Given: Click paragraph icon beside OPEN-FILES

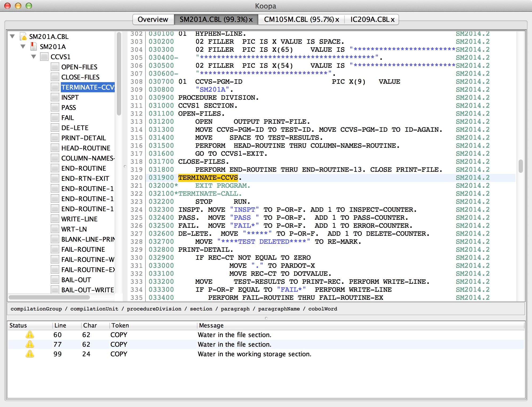Looking at the screenshot, I should click(x=55, y=67).
